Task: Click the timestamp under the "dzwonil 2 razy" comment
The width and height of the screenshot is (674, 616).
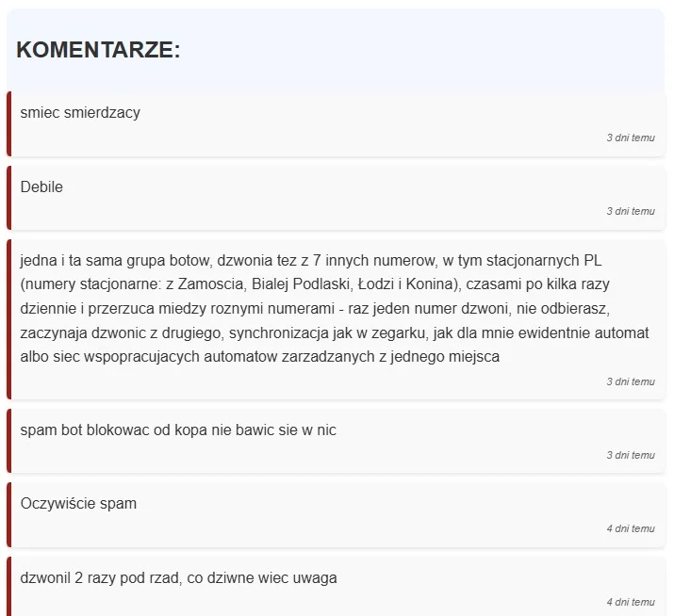Action: point(631,602)
